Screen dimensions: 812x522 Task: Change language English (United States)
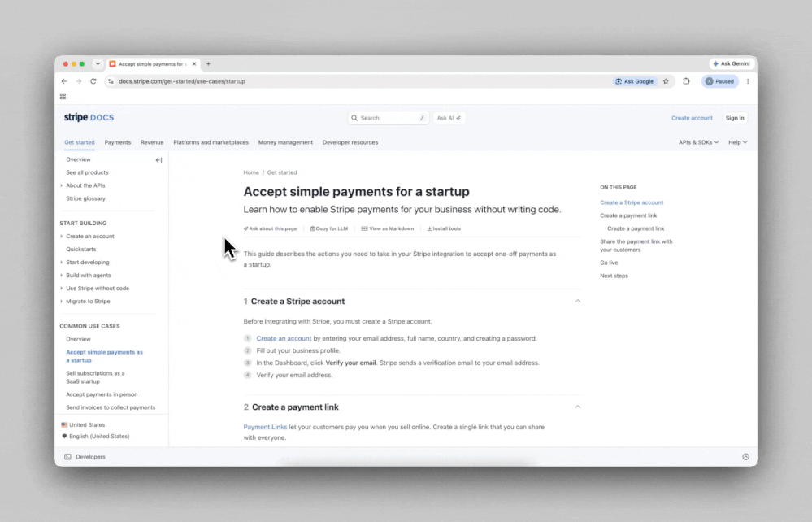coord(95,436)
